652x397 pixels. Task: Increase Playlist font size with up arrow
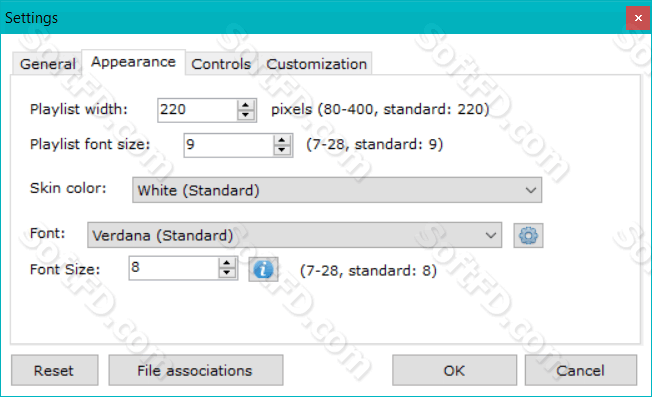click(282, 140)
